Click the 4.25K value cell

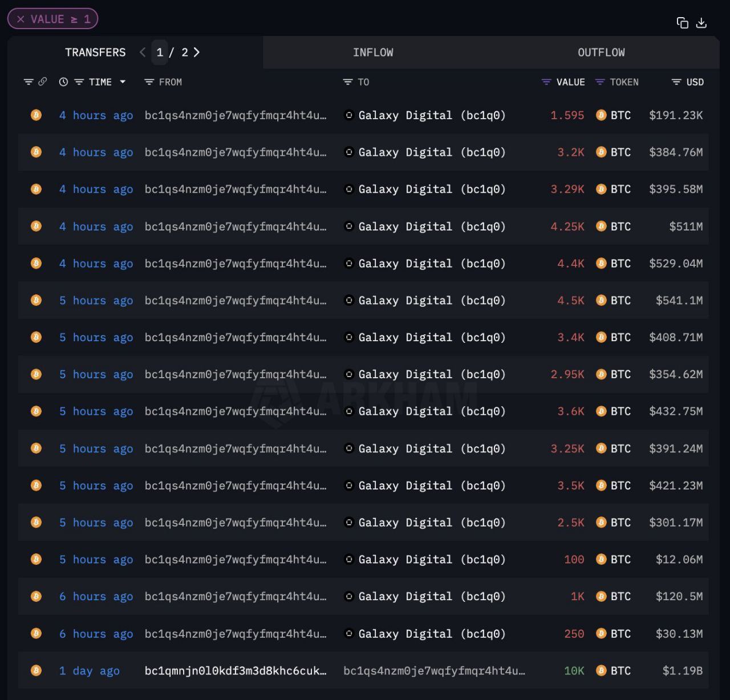coord(567,226)
